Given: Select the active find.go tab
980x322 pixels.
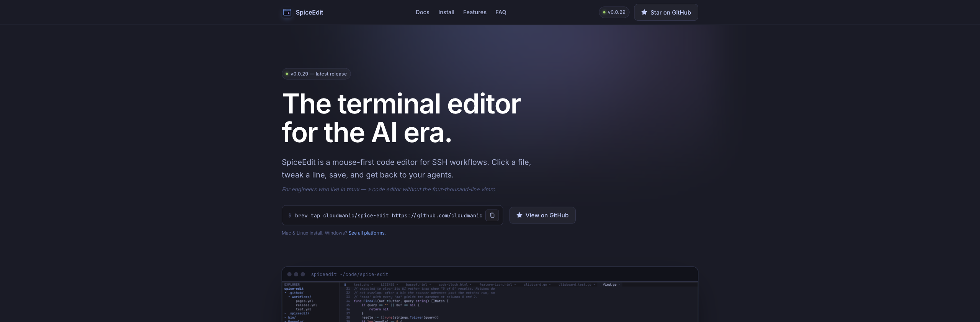Looking at the screenshot, I should (x=609, y=284).
